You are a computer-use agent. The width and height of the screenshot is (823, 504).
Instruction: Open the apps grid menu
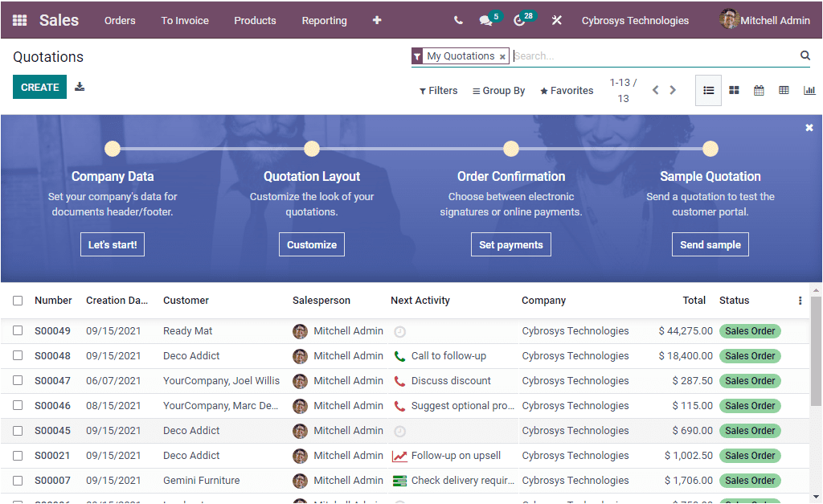tap(19, 20)
